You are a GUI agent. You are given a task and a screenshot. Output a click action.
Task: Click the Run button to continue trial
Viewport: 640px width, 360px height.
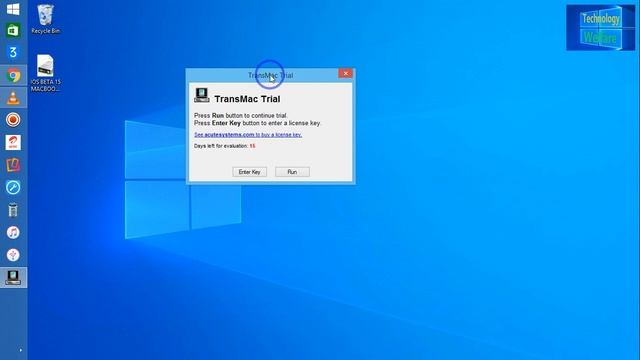coord(292,172)
